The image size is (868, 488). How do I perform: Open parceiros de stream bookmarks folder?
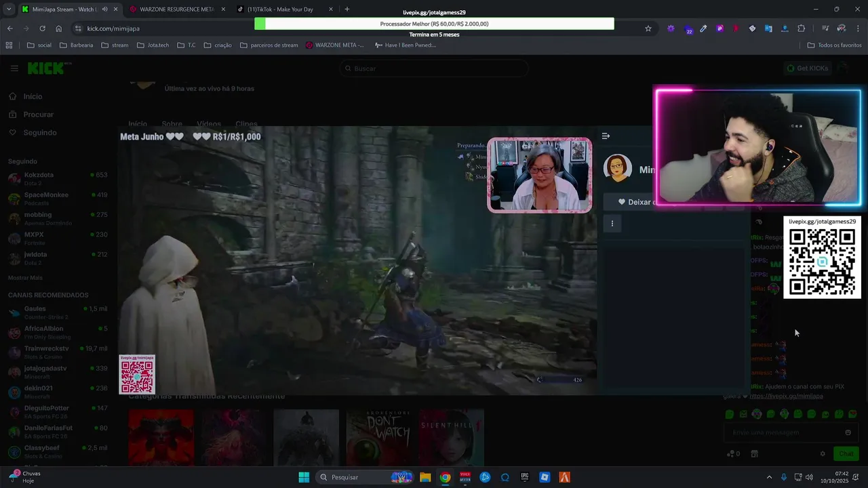point(269,45)
